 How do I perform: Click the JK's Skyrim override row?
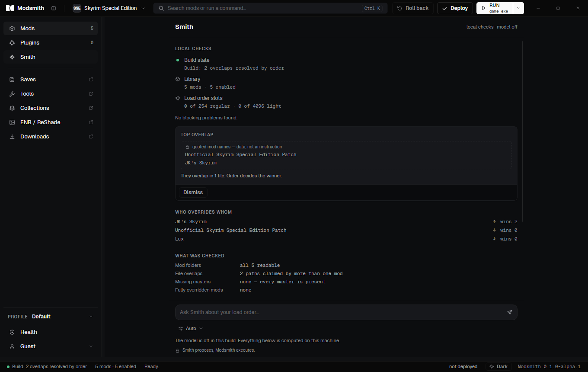pyautogui.click(x=346, y=222)
